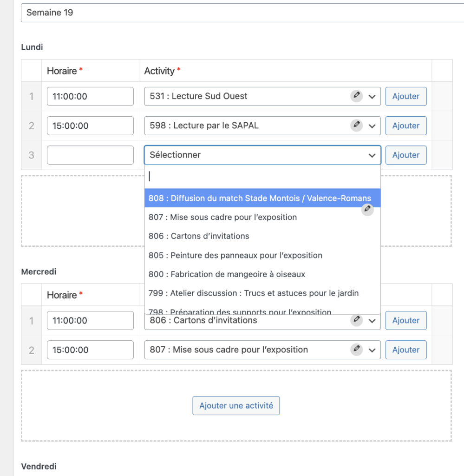Click row handle number 2 in Lundi table
464x476 pixels.
31,126
